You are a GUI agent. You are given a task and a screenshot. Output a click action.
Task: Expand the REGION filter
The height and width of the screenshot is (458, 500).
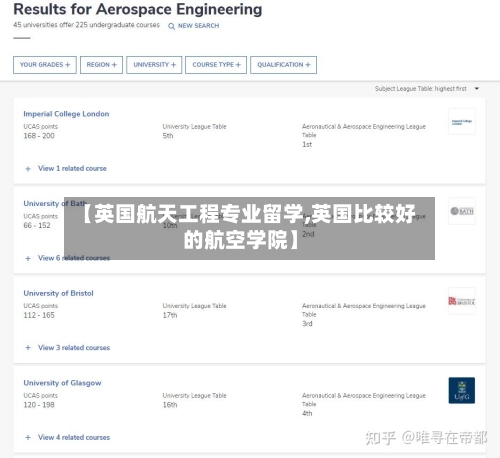tap(101, 65)
